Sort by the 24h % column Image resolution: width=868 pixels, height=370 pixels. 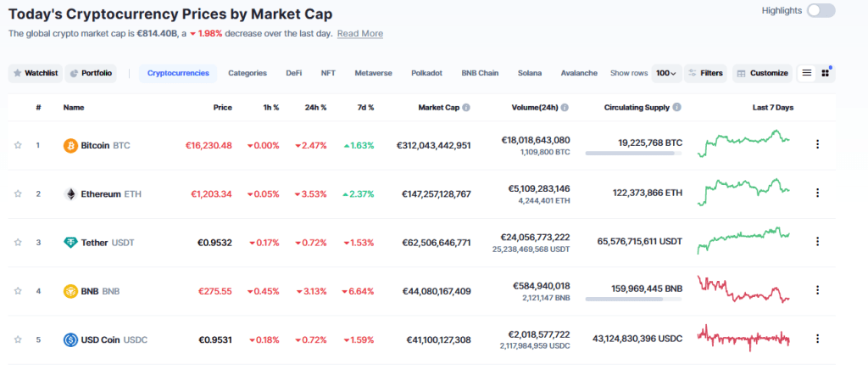point(315,108)
